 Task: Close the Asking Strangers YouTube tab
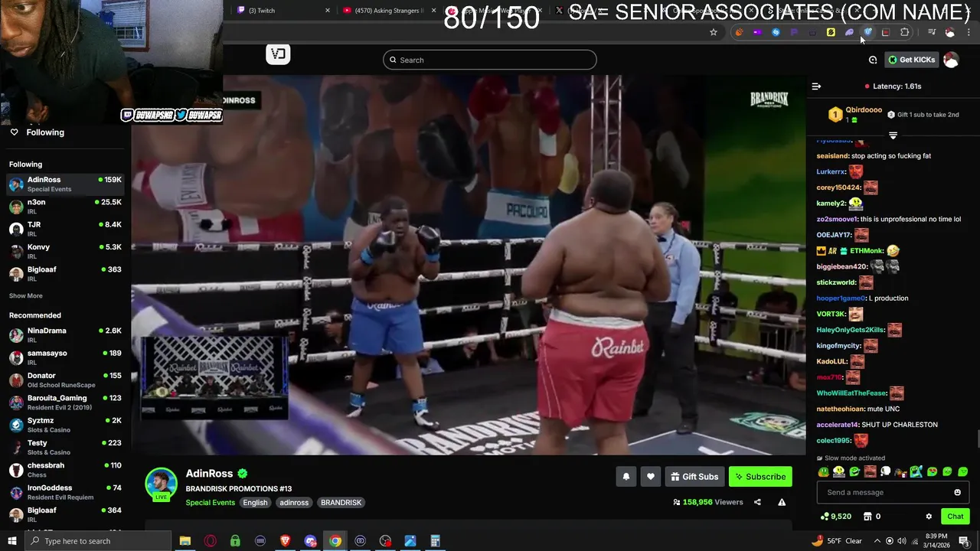tap(434, 10)
